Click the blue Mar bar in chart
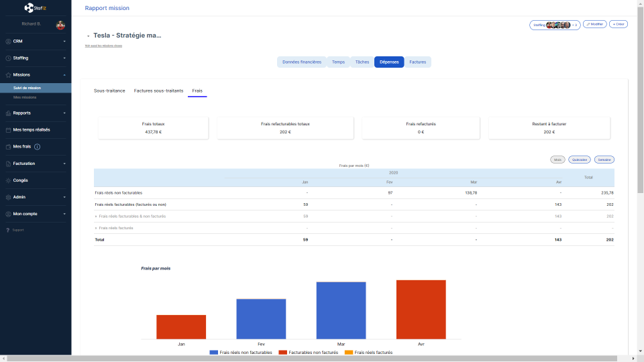This screenshot has height=362, width=644. click(x=341, y=310)
